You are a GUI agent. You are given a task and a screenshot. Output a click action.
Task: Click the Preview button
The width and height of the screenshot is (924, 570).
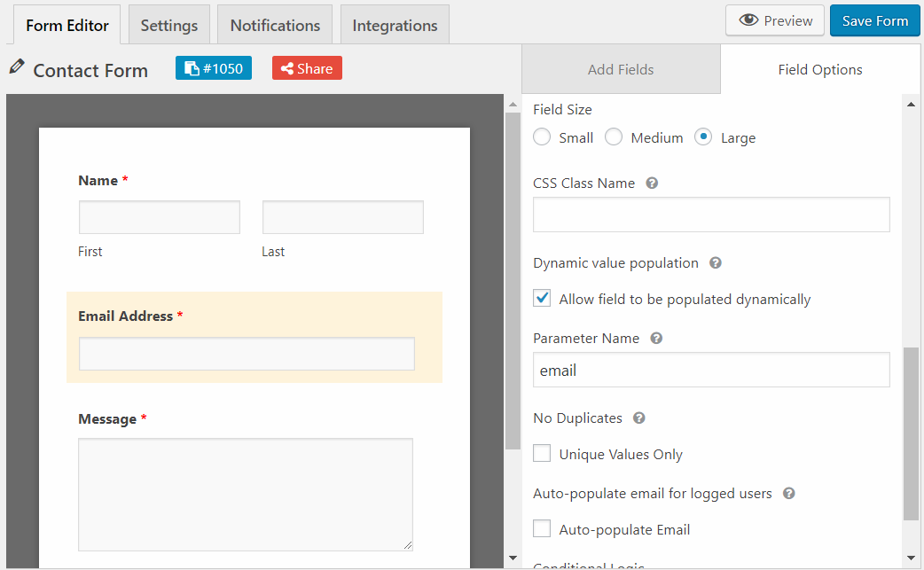(x=775, y=20)
